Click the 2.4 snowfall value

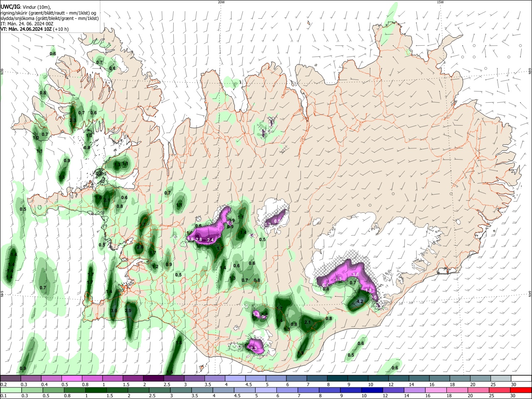(x=210, y=240)
